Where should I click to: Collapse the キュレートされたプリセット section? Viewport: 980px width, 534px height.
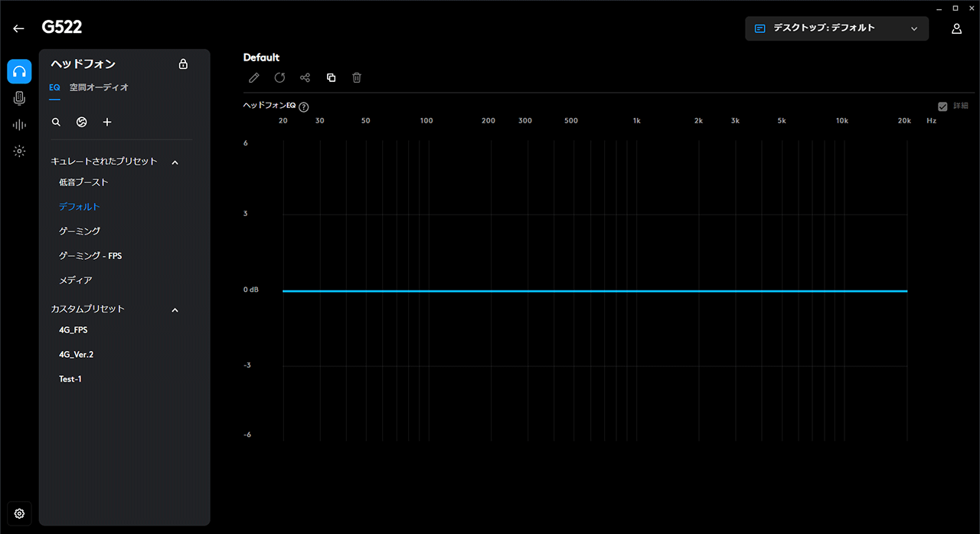[x=175, y=162]
